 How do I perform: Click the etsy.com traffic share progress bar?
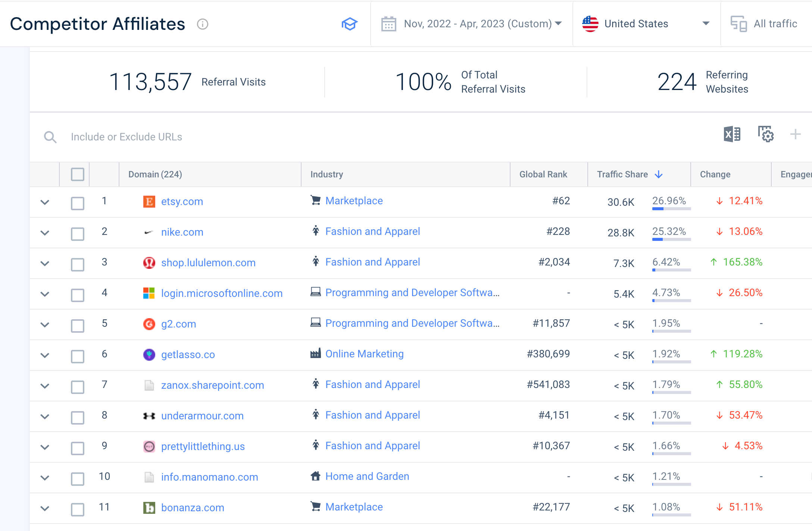671,209
